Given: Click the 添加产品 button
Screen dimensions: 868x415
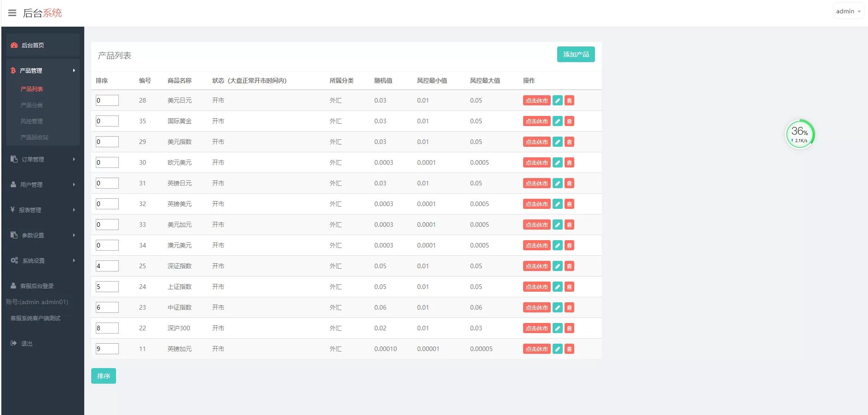Looking at the screenshot, I should coord(576,54).
